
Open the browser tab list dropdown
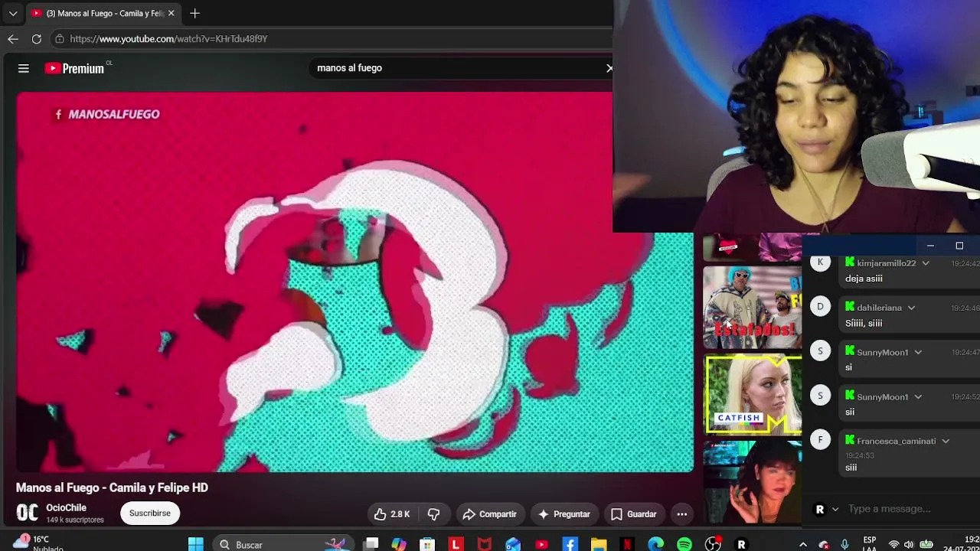coord(13,13)
